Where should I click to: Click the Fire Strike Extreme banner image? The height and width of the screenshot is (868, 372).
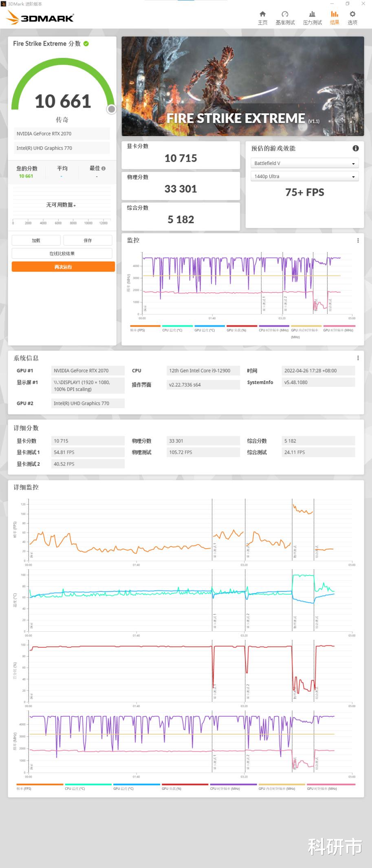point(242,86)
